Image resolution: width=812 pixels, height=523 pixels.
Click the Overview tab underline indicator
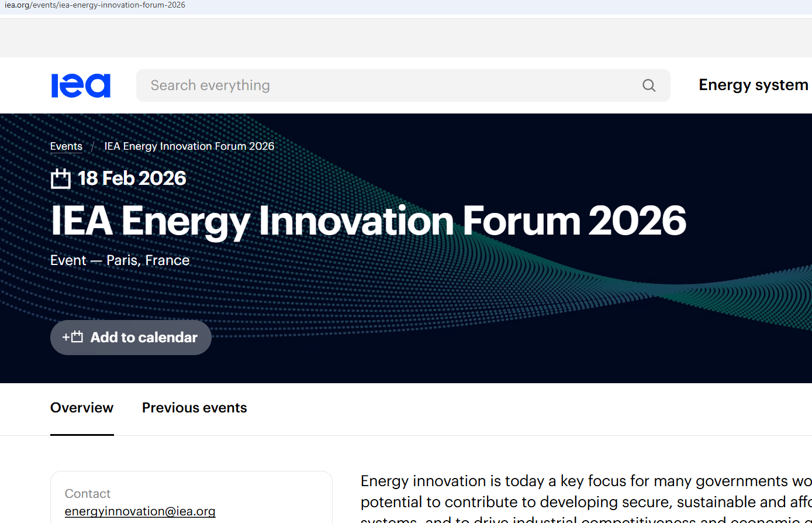click(x=81, y=435)
